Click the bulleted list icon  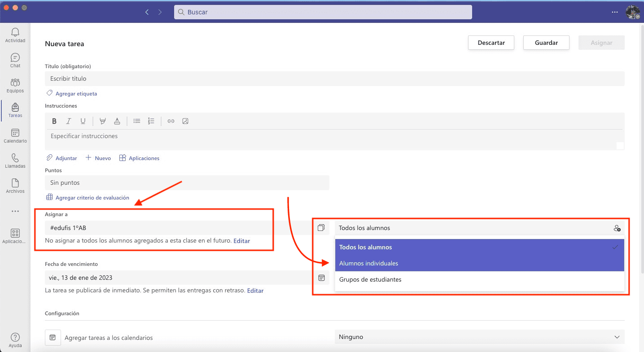tap(137, 121)
